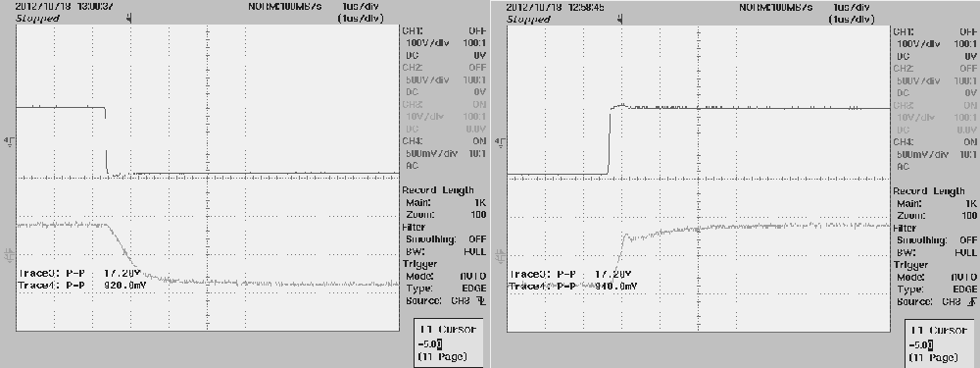The width and height of the screenshot is (980, 368).
Task: Click the falling-edge slope icon in left Trigger Source
Action: (x=480, y=300)
